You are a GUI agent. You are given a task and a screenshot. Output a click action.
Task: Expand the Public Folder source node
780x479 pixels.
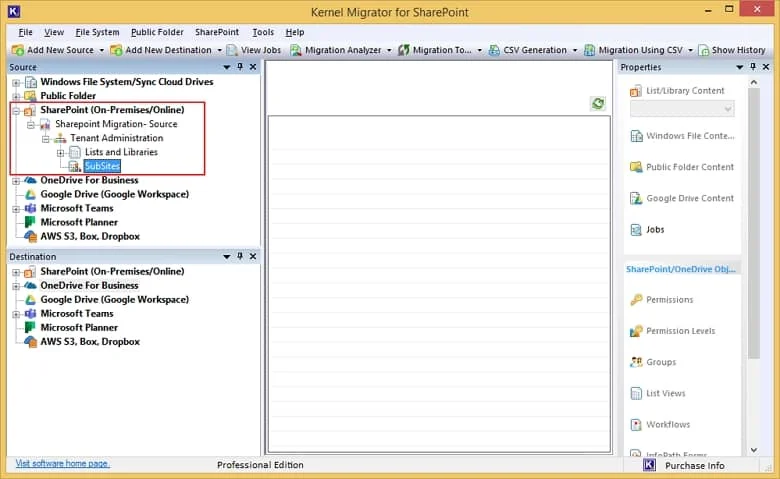tap(16, 96)
